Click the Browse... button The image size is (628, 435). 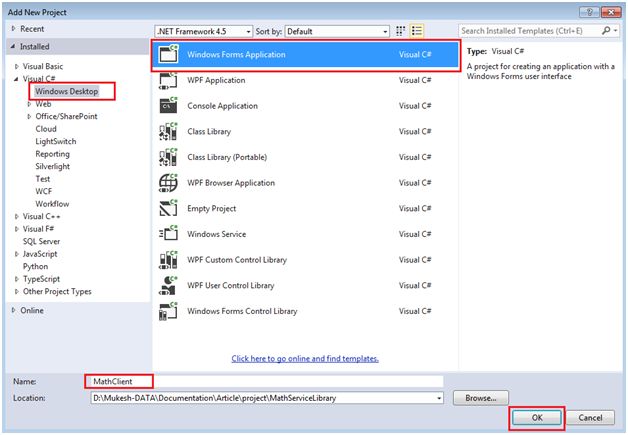point(481,398)
